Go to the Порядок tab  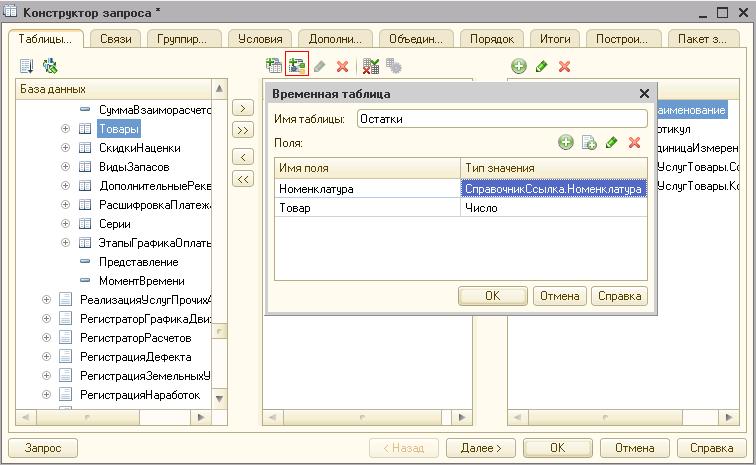491,39
